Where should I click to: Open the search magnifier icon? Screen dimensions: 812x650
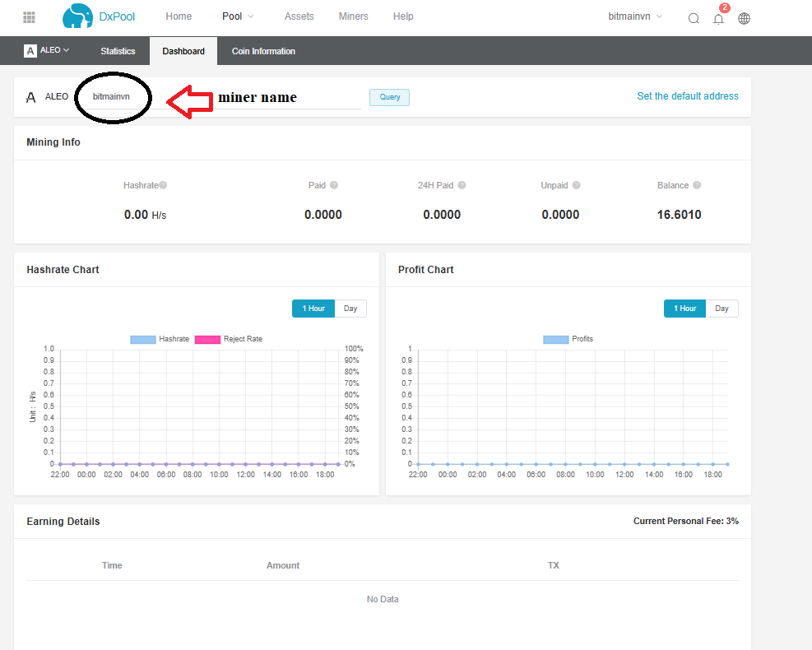(694, 19)
